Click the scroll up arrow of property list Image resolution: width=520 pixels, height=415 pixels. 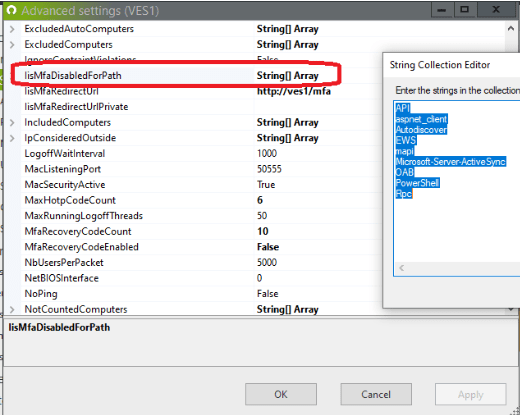point(511,29)
